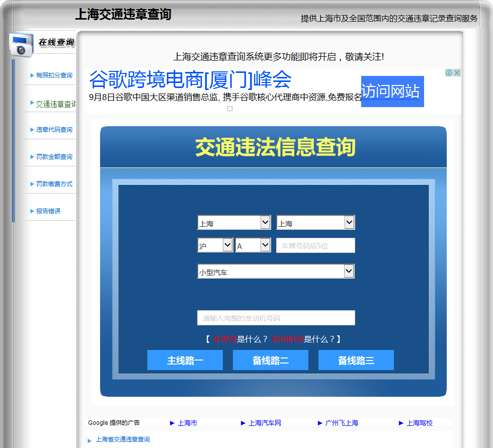
Task: Open the 发动机号 help link
Action: (x=287, y=339)
